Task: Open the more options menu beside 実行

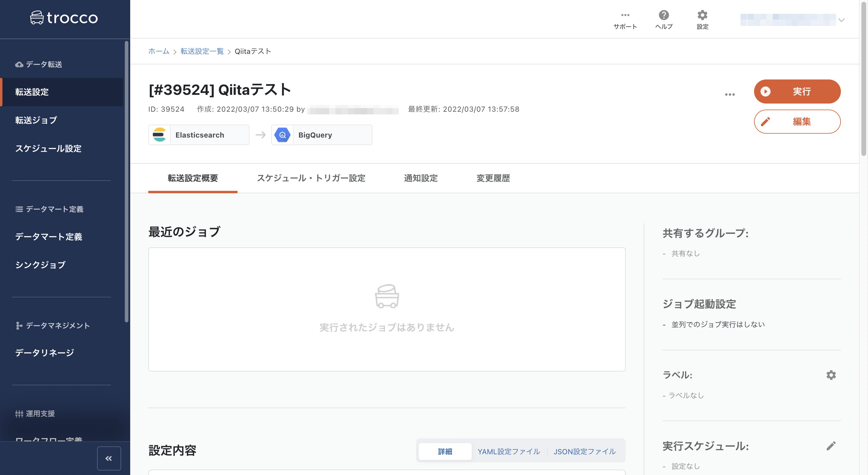Action: click(x=730, y=94)
